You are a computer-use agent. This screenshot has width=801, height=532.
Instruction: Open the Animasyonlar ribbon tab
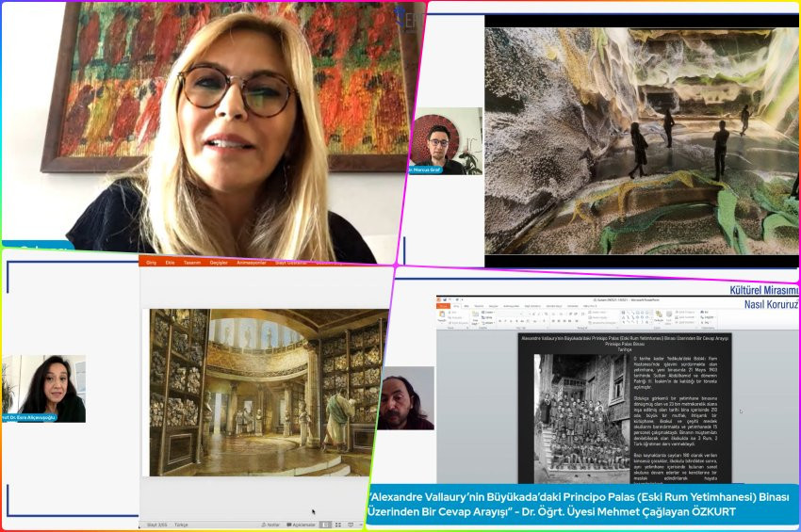(250, 262)
